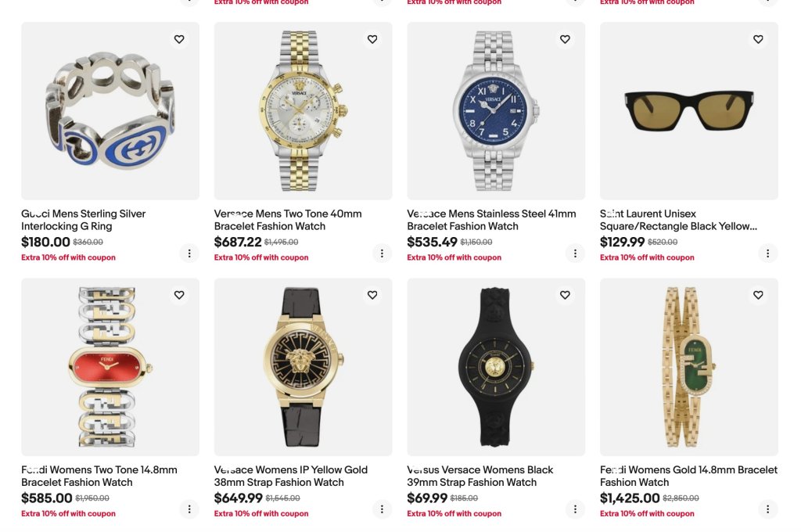Add Fendi Womens Gold watch to watchlist
This screenshot has width=801, height=532.
758,295
